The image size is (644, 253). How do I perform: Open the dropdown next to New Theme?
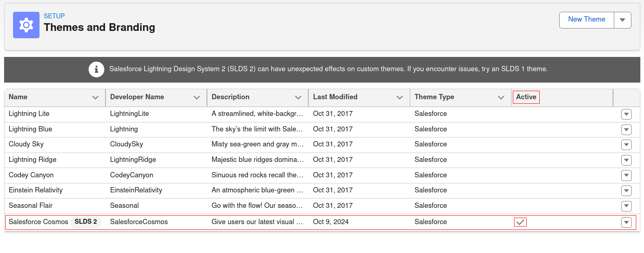622,19
